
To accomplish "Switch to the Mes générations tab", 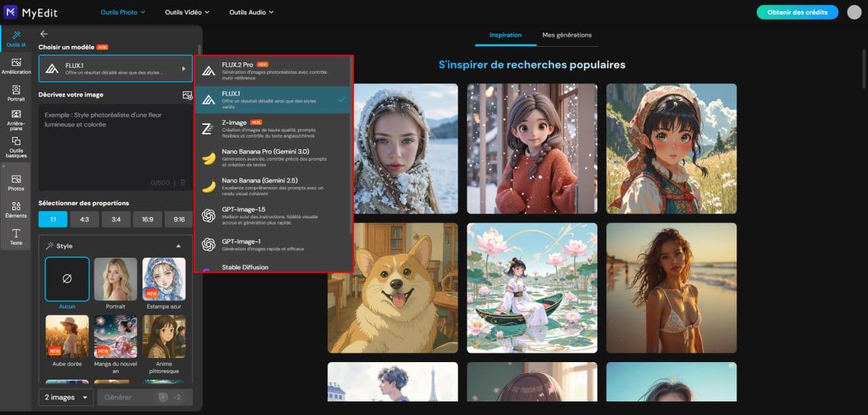I will [567, 35].
